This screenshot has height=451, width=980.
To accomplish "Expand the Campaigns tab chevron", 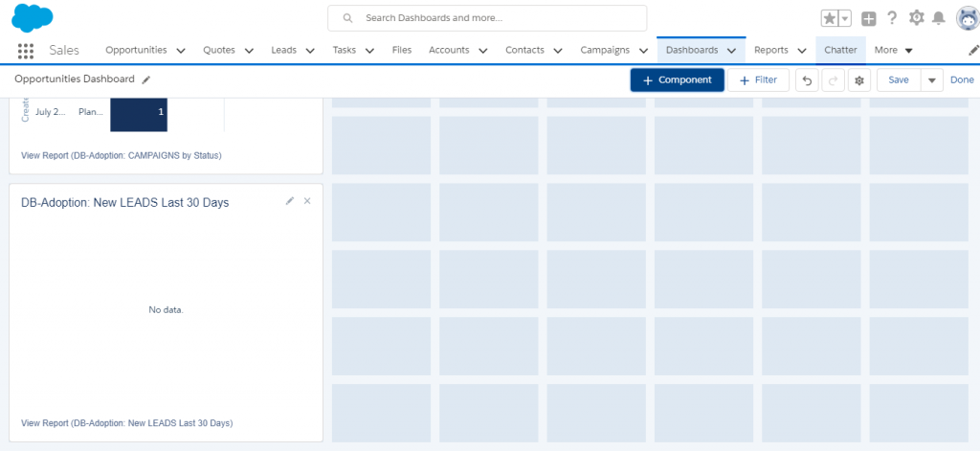I will coord(643,51).
